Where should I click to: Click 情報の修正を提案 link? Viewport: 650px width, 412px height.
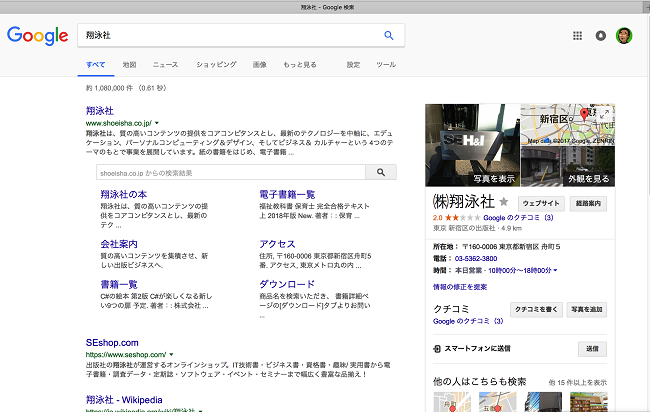(x=460, y=287)
